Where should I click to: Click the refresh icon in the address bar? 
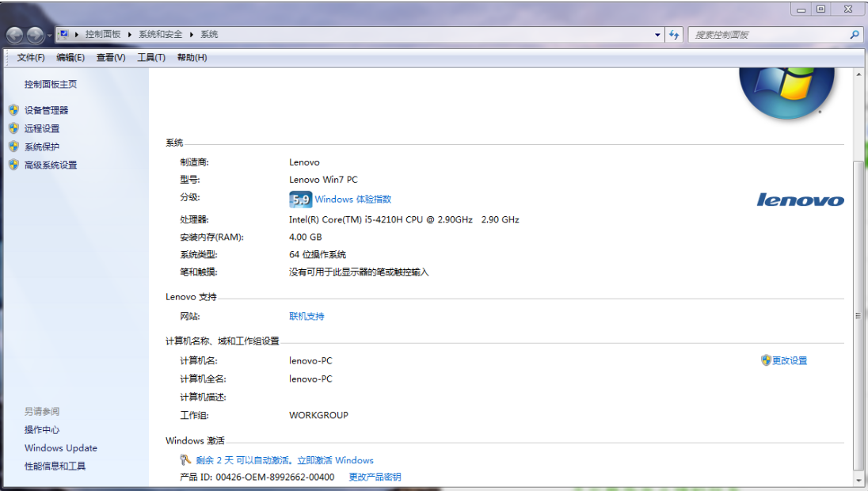click(x=672, y=34)
